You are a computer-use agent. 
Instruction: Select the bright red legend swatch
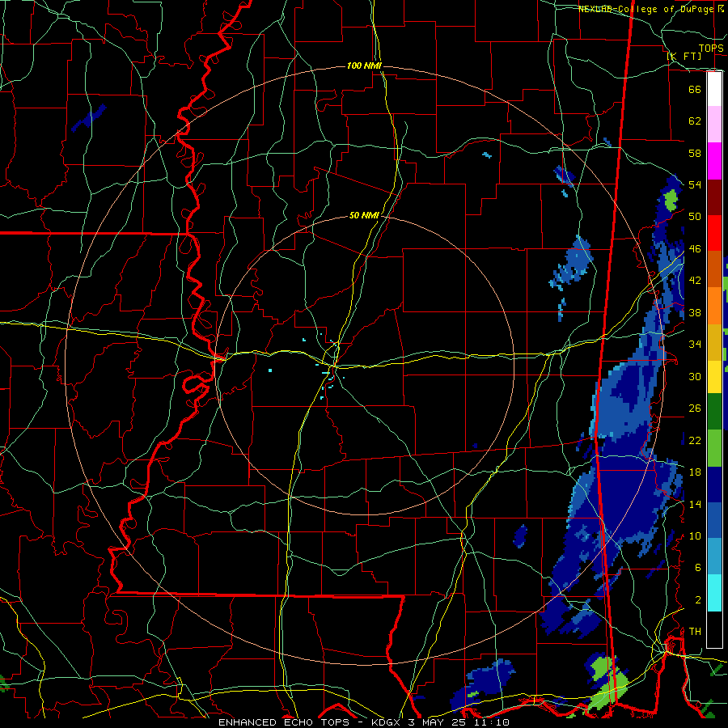714,233
